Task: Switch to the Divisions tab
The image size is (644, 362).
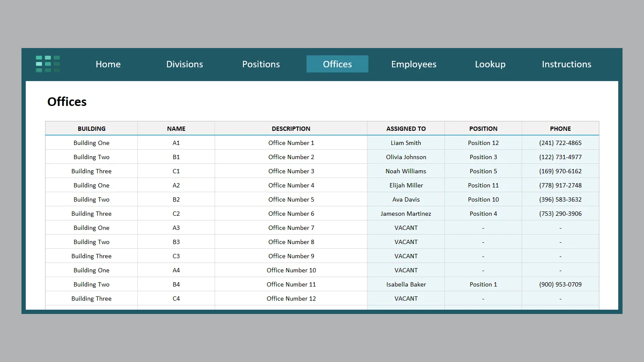Action: [185, 64]
